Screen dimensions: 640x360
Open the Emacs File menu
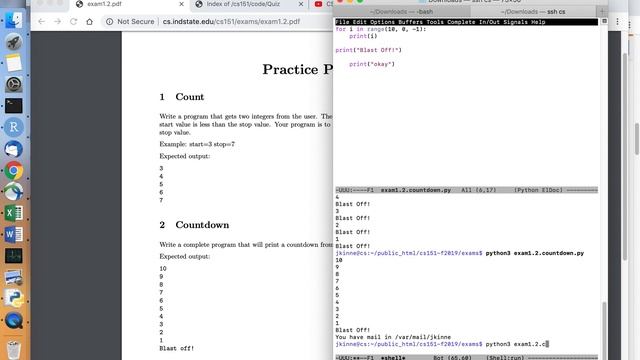click(342, 22)
